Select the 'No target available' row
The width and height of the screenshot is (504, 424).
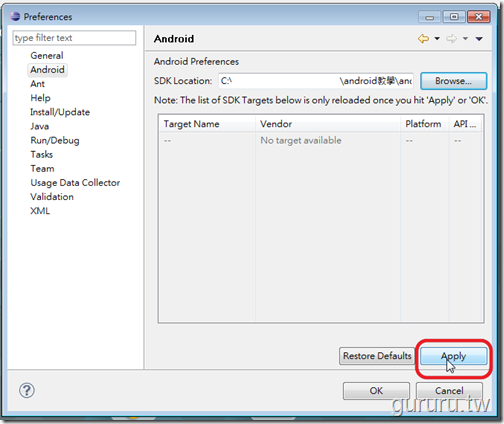(321, 140)
